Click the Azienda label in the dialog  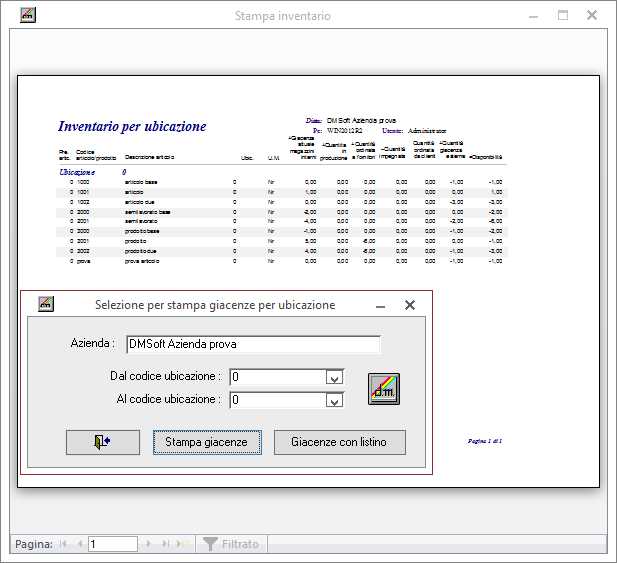tap(92, 343)
